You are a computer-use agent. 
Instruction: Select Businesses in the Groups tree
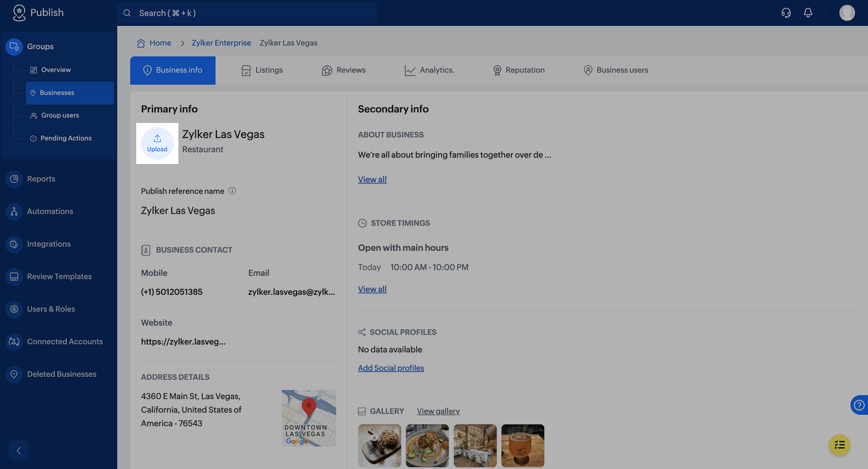[69, 93]
